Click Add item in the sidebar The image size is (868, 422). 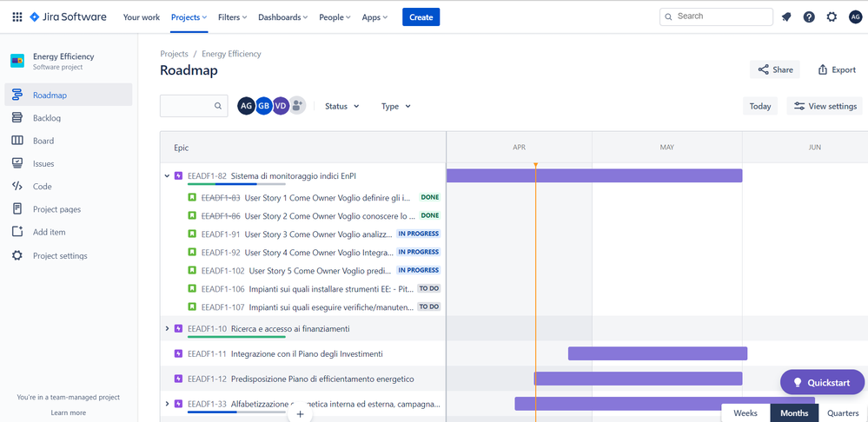tap(68, 233)
